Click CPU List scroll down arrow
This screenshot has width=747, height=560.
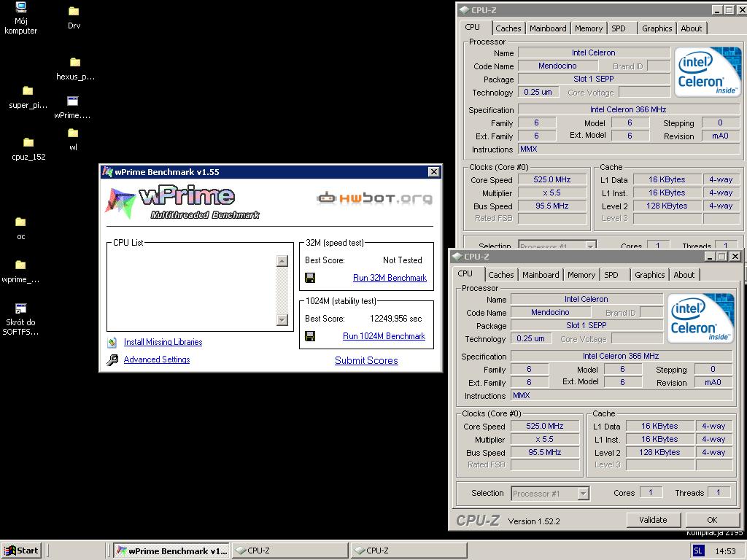point(282,320)
